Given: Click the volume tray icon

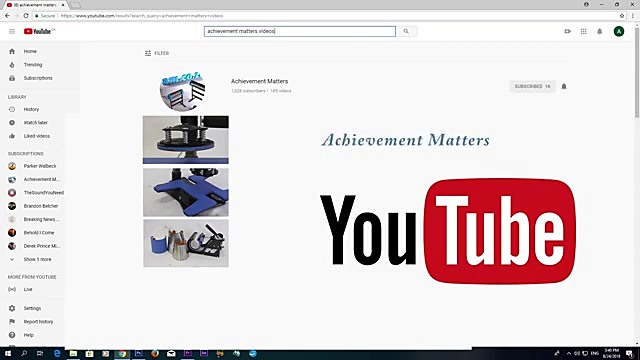Looking at the screenshot, I should [577, 353].
